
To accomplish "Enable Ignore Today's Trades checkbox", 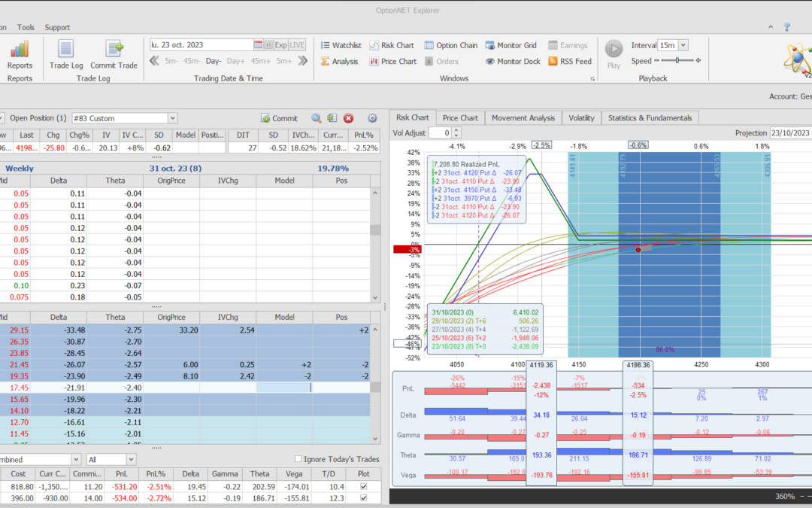I will pos(298,459).
